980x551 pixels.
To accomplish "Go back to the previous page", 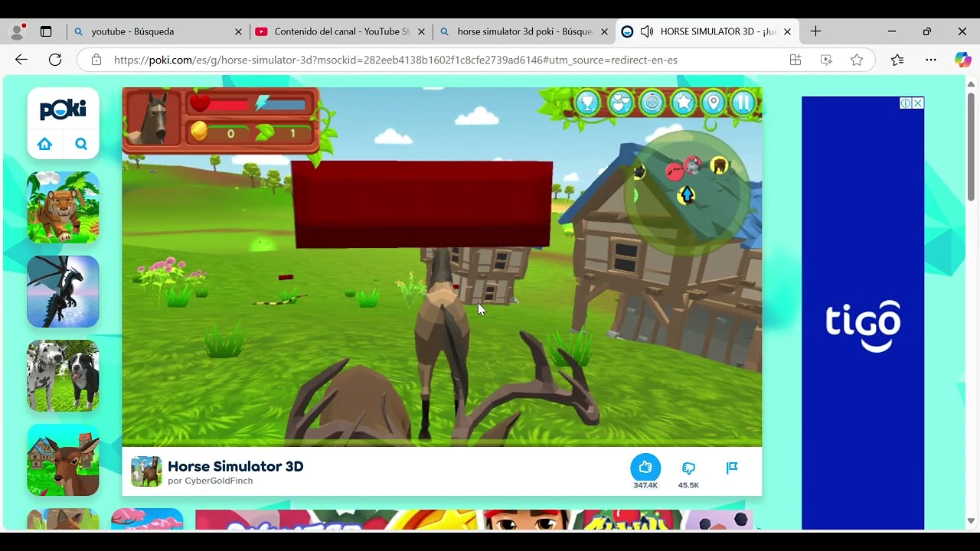I will pyautogui.click(x=21, y=60).
